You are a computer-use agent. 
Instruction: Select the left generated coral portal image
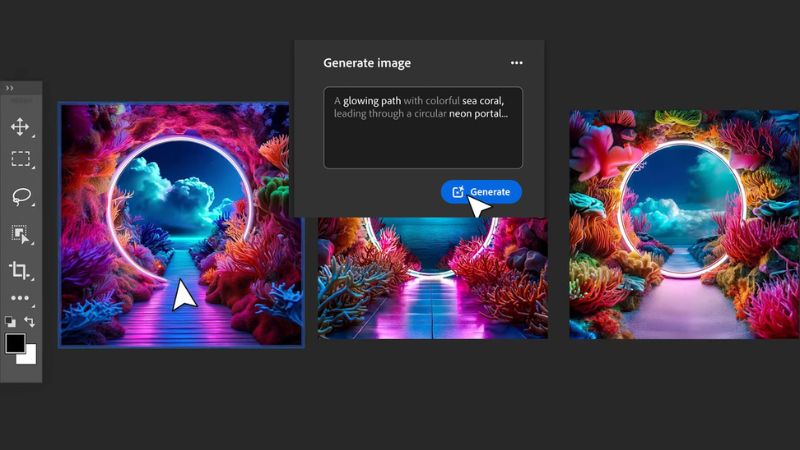(x=181, y=224)
